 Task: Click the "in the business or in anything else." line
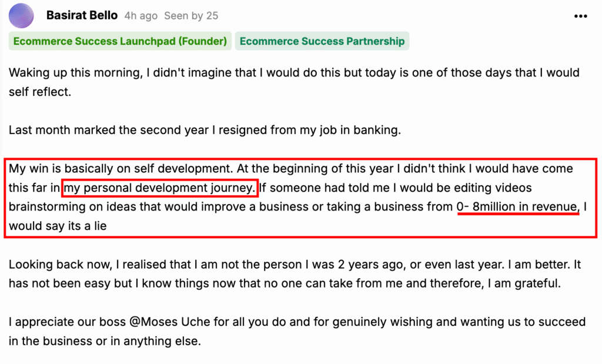pos(105,341)
